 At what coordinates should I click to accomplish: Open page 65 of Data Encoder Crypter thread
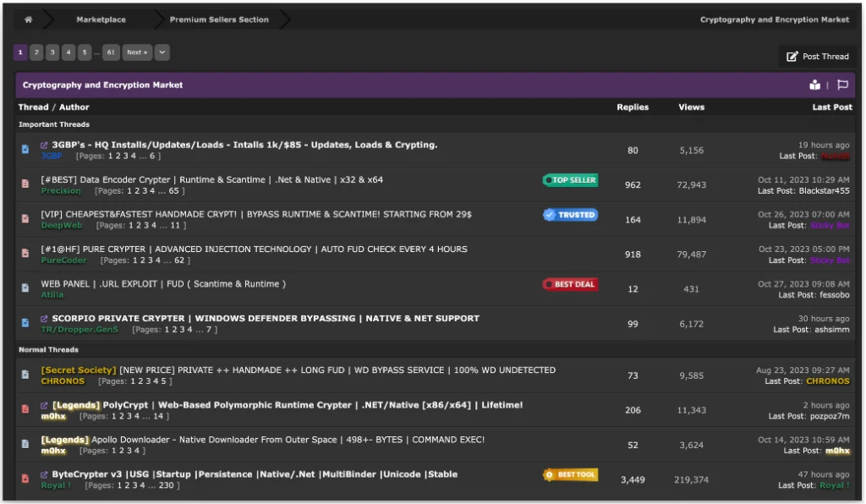tap(173, 191)
